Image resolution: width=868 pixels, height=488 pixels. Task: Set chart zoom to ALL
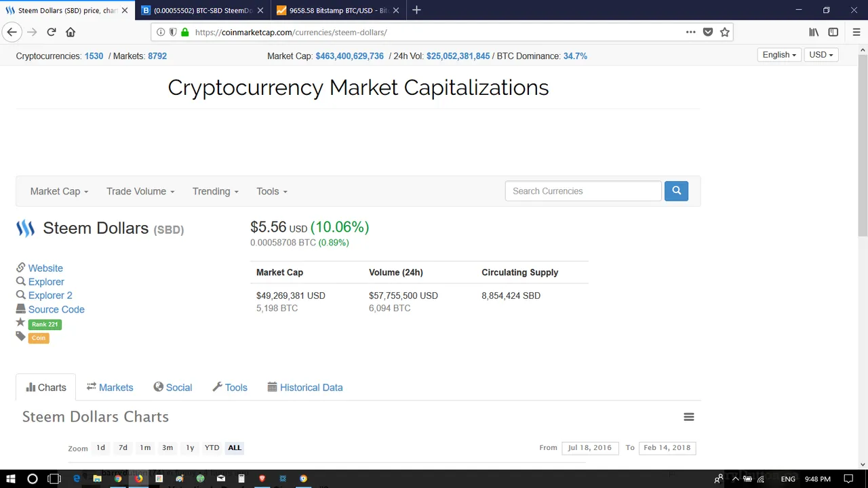point(235,447)
